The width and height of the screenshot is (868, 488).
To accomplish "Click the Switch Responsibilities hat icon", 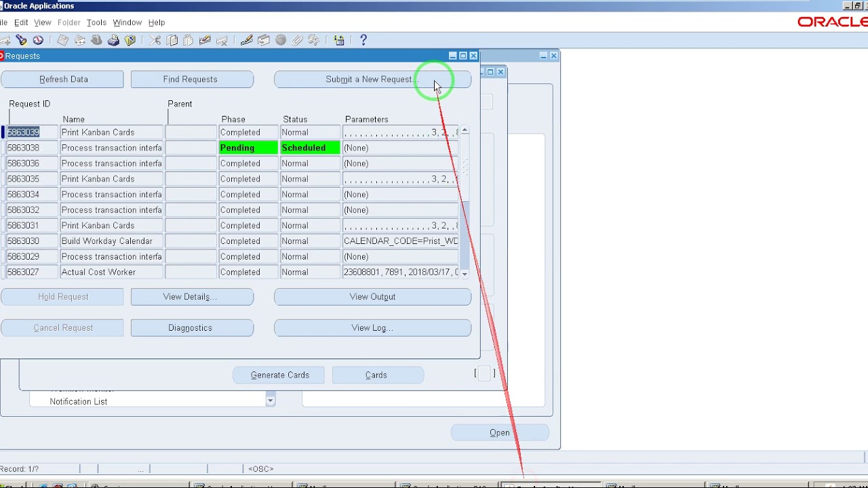I will coord(96,41).
